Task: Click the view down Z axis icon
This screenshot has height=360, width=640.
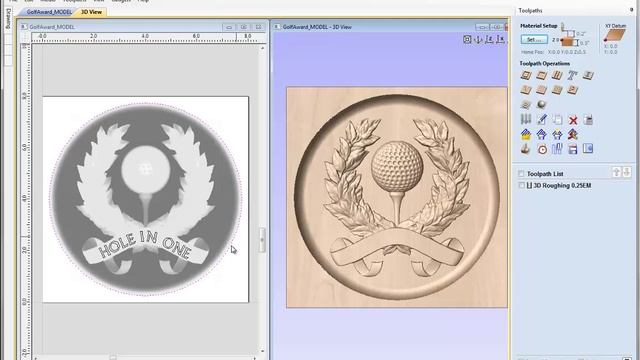Action: pyautogui.click(x=478, y=40)
